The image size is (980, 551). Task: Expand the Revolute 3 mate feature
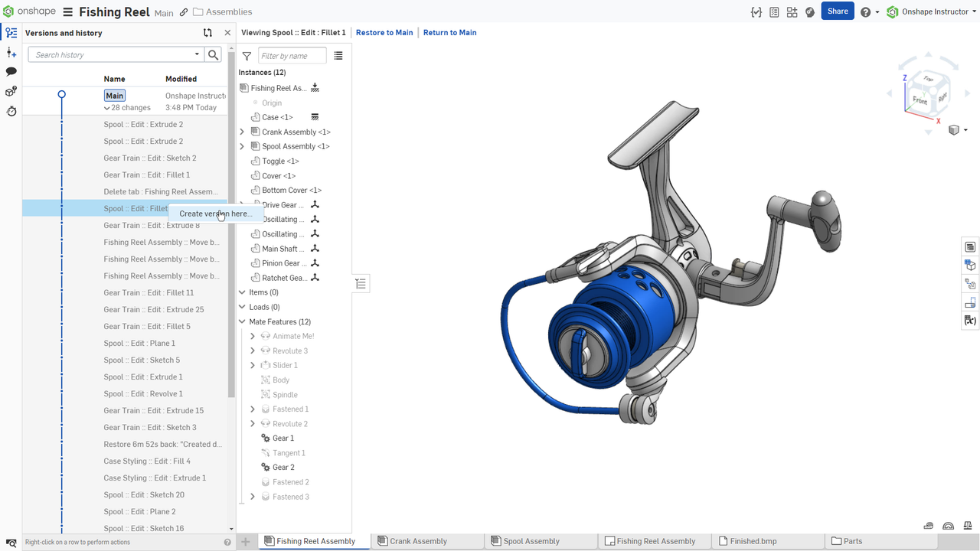[x=253, y=350]
